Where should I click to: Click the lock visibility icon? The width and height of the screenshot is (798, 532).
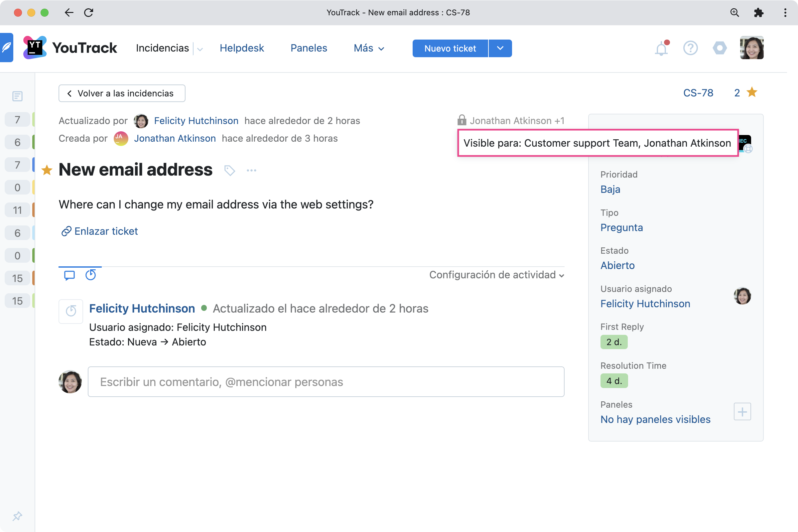[462, 120]
